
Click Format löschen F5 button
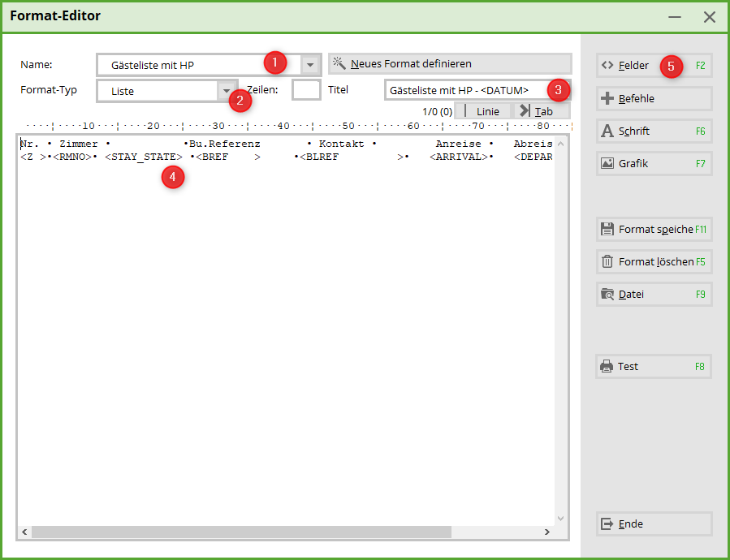coord(654,262)
